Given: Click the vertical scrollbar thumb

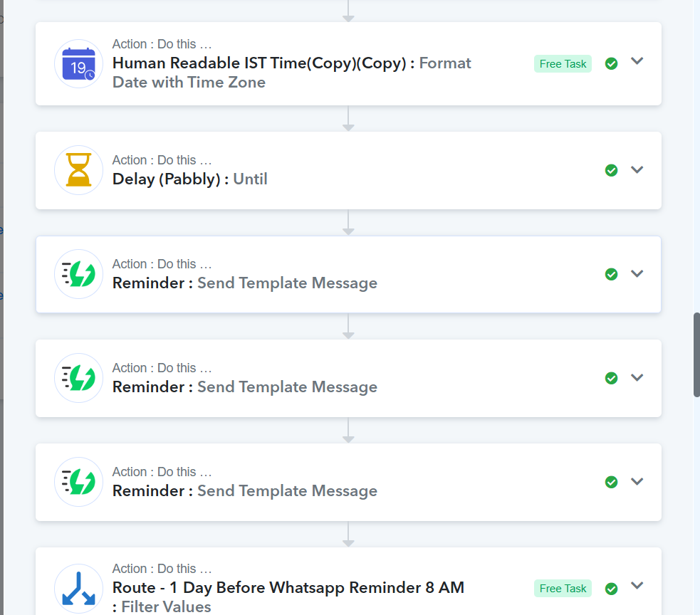Looking at the screenshot, I should (696, 354).
